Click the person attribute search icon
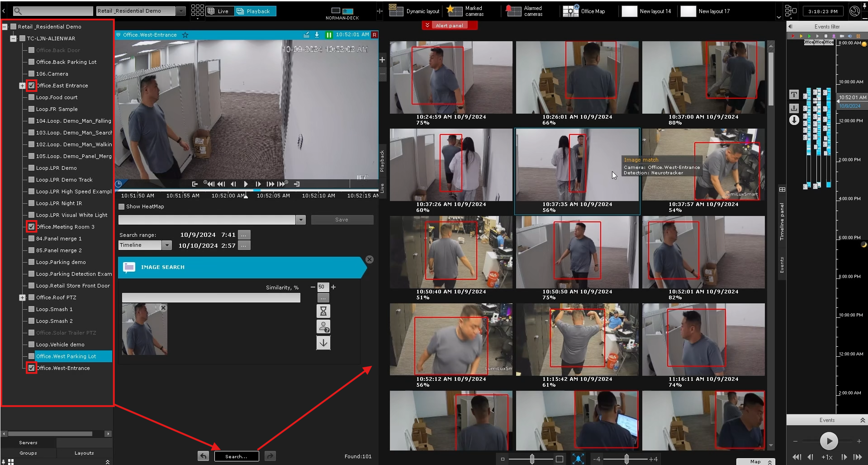Image resolution: width=868 pixels, height=465 pixels. 323,326
